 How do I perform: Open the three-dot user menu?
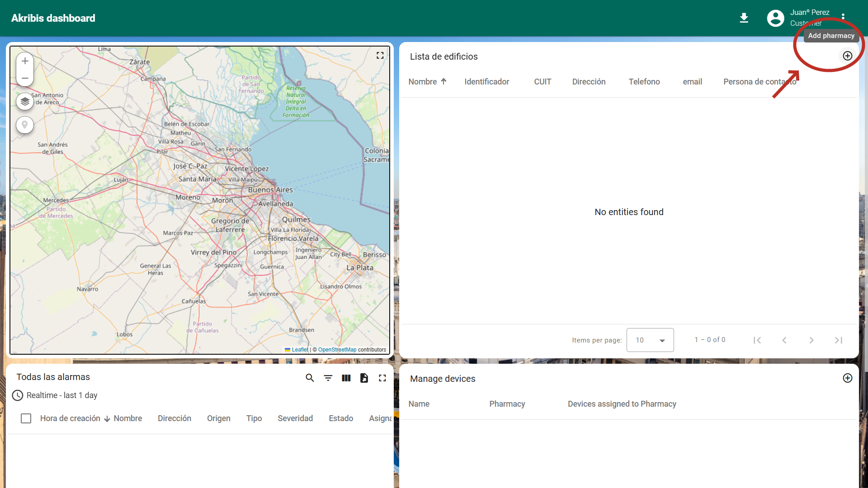click(843, 17)
